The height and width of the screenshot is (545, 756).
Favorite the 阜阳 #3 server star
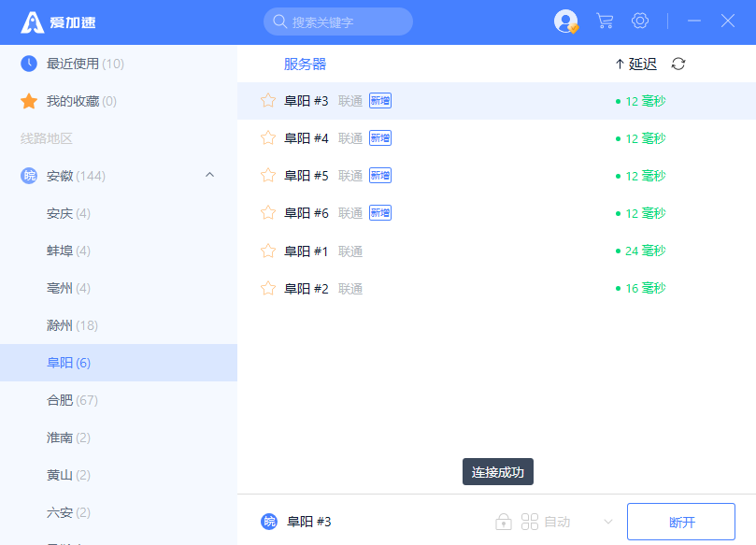(x=268, y=100)
